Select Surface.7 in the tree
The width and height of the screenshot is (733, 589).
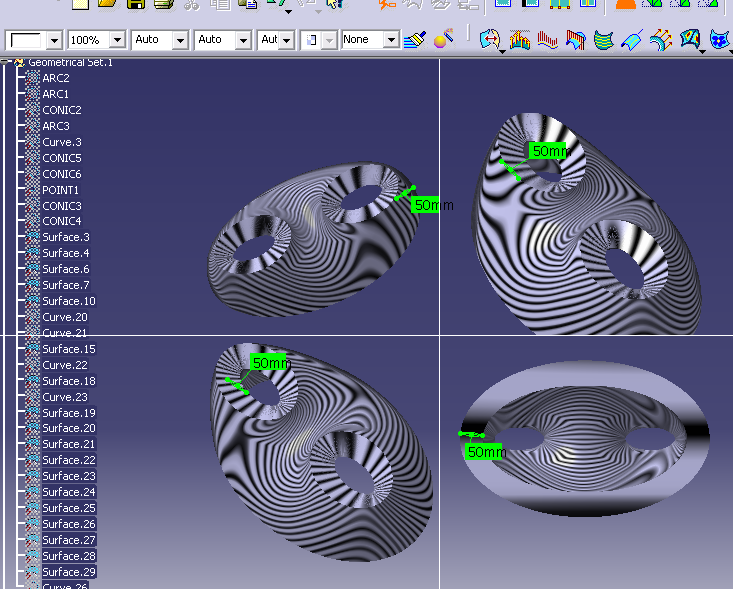(65, 285)
